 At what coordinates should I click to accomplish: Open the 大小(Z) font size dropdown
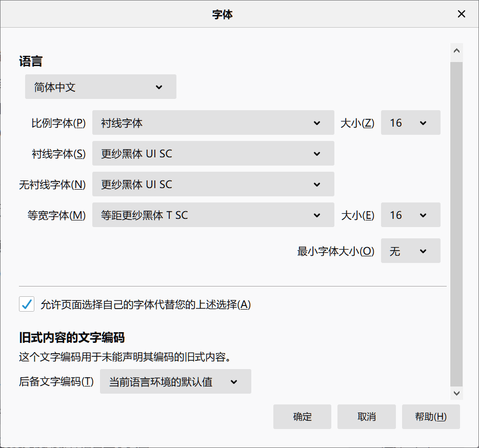tap(410, 123)
